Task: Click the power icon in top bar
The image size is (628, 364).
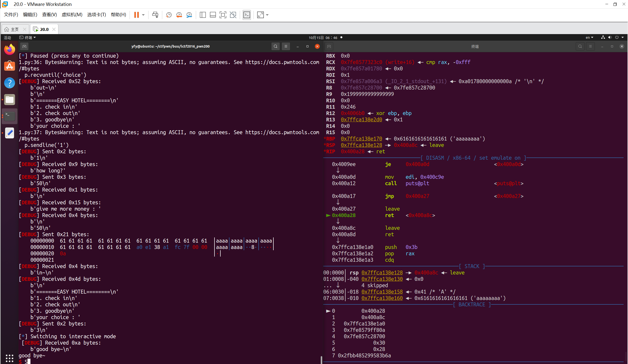Action: point(617,38)
